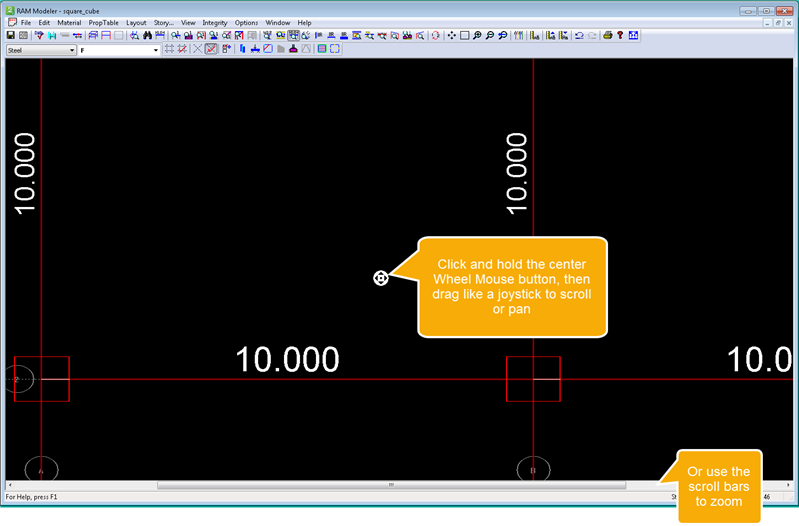Click the grayed Redo arrow icon

[592, 35]
